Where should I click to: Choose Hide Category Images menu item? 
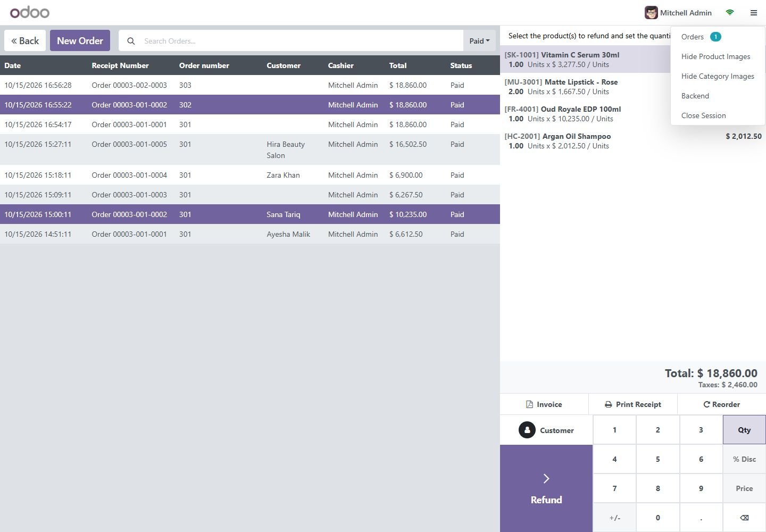pos(718,76)
